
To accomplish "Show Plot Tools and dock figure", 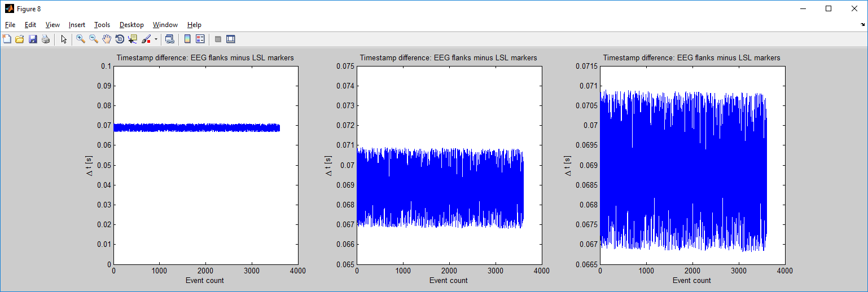I will point(230,39).
